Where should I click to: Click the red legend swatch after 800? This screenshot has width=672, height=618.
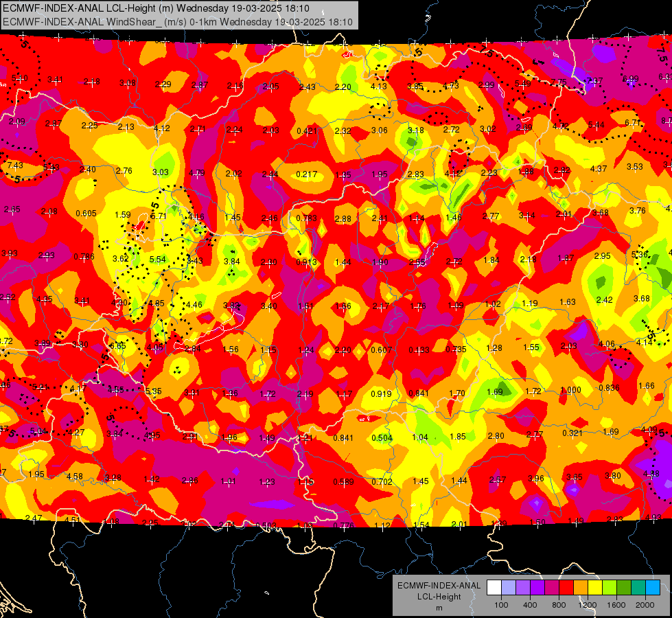566,588
